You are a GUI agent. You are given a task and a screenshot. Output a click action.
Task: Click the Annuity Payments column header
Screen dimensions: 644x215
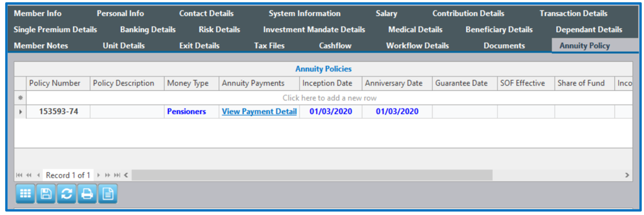click(259, 83)
